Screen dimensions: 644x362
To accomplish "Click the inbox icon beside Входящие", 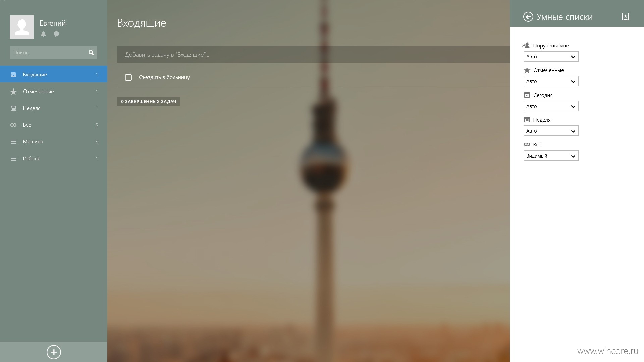I will pyautogui.click(x=13, y=75).
